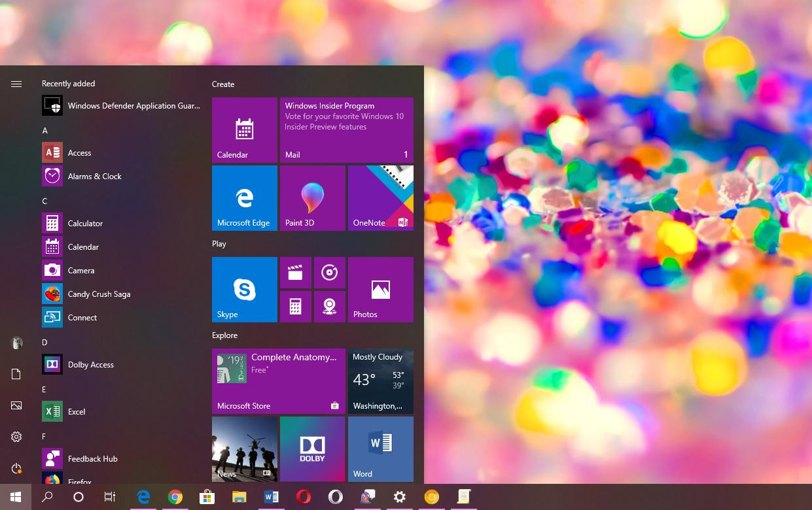The height and width of the screenshot is (510, 812).
Task: Switch to Word on the taskbar
Action: 272,497
